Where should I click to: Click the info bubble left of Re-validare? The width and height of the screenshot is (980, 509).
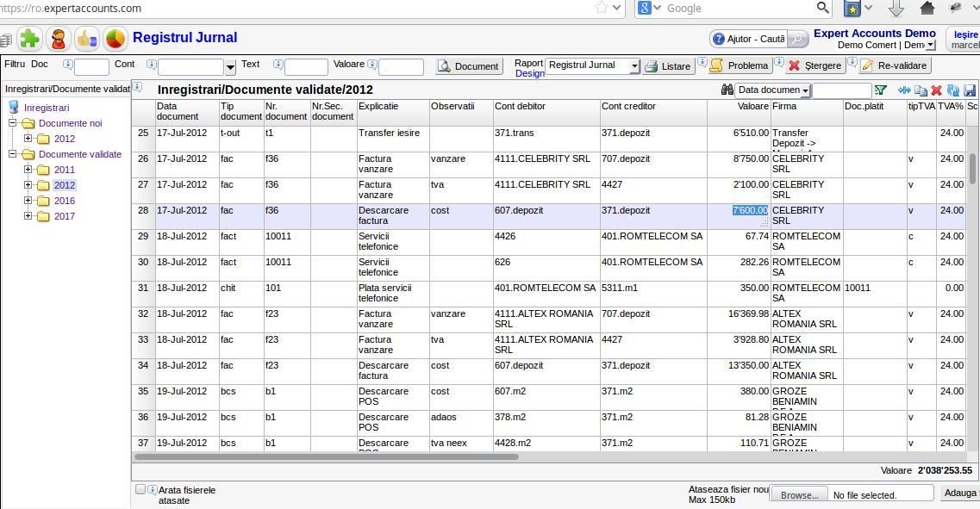pos(852,62)
